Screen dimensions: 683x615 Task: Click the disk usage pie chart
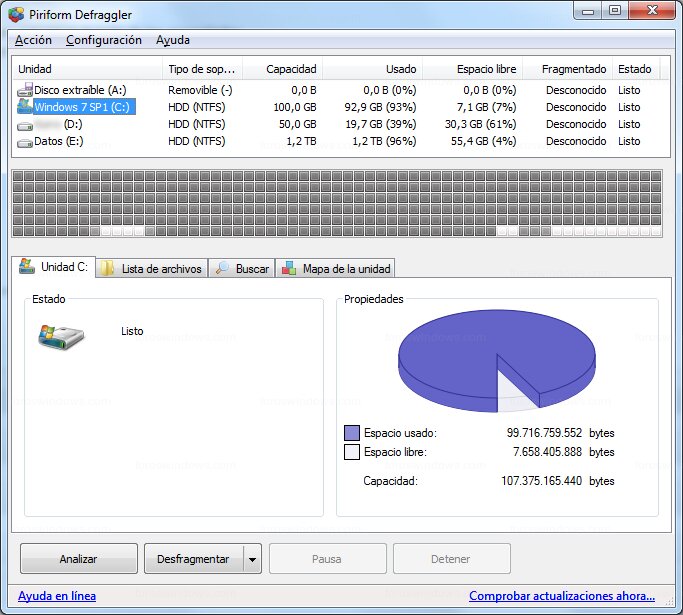click(497, 361)
